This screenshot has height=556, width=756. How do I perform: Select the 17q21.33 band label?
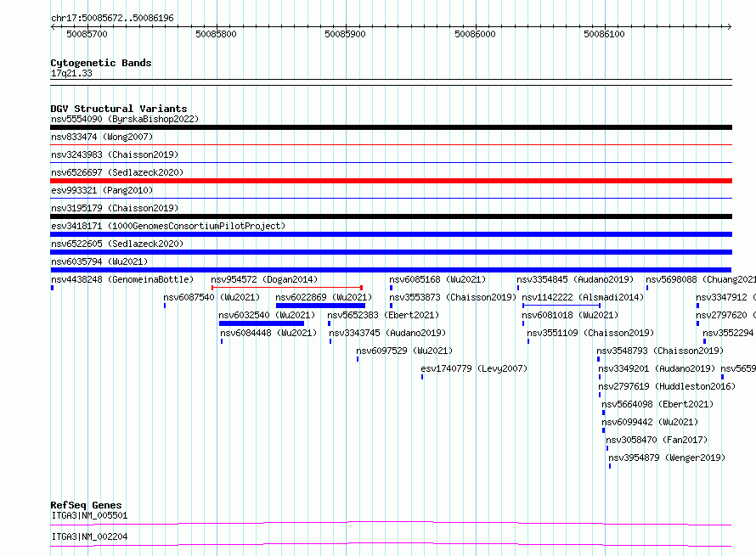[71, 73]
